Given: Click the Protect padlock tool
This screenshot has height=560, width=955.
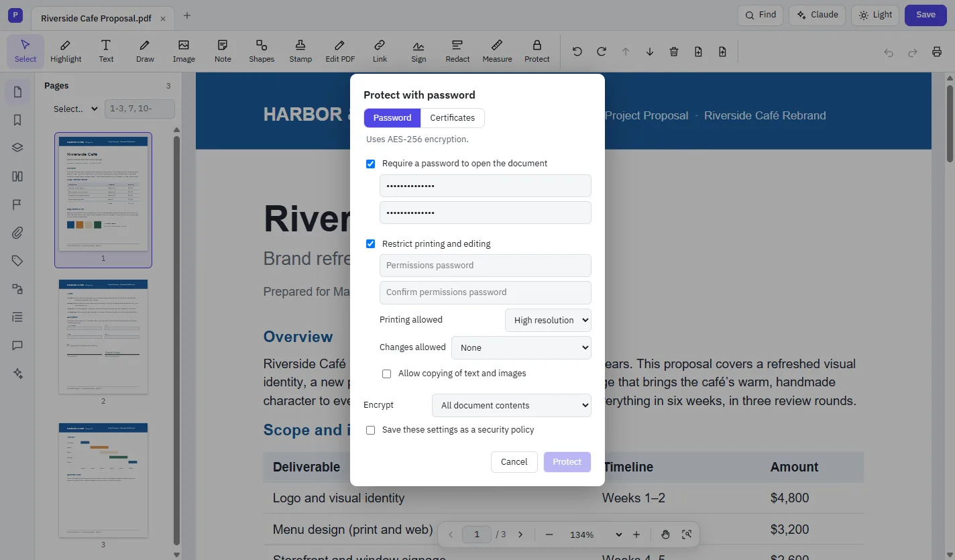Looking at the screenshot, I should coord(537,52).
